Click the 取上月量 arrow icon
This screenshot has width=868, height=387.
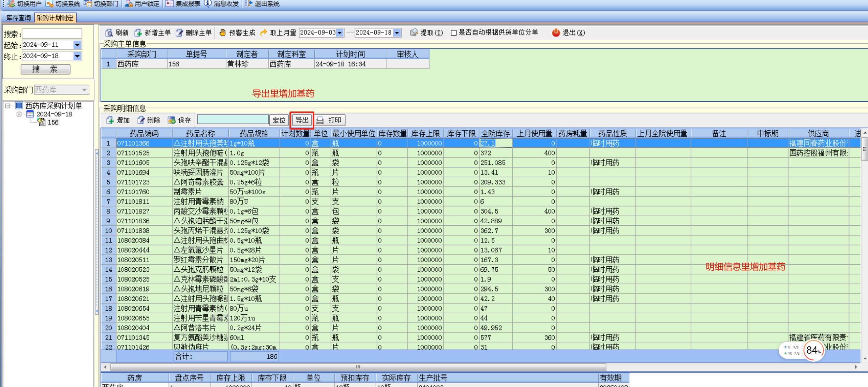[264, 33]
